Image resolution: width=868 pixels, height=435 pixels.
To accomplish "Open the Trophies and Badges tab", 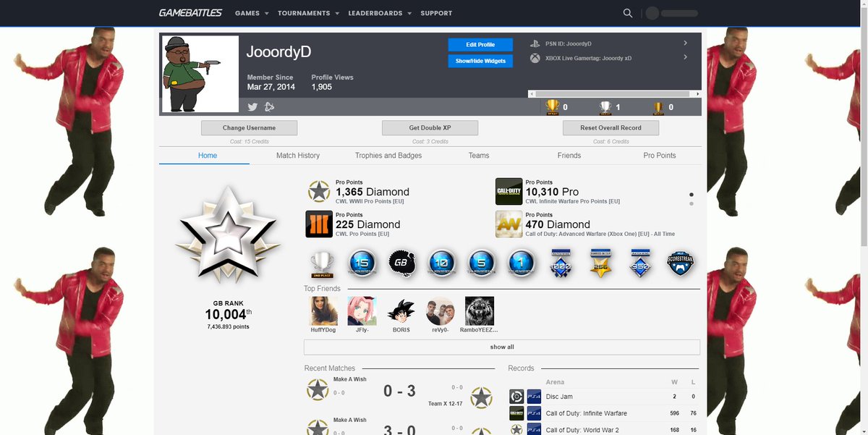I will (x=388, y=156).
